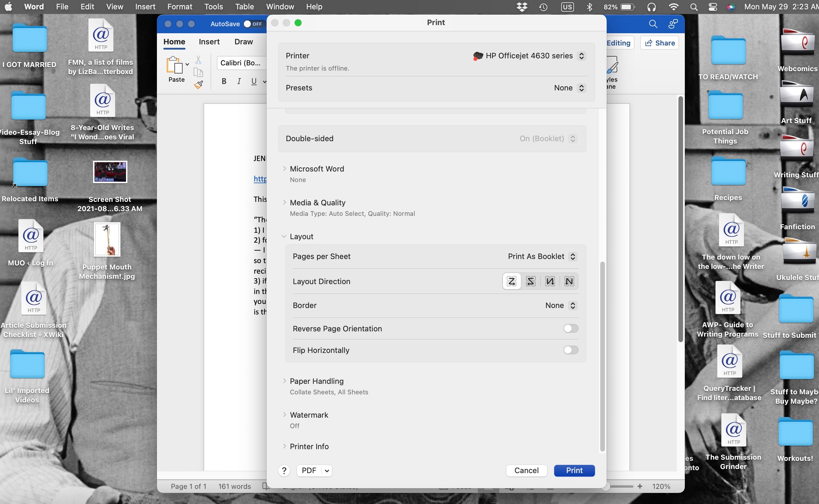Select the first Z layout direction icon

point(511,281)
